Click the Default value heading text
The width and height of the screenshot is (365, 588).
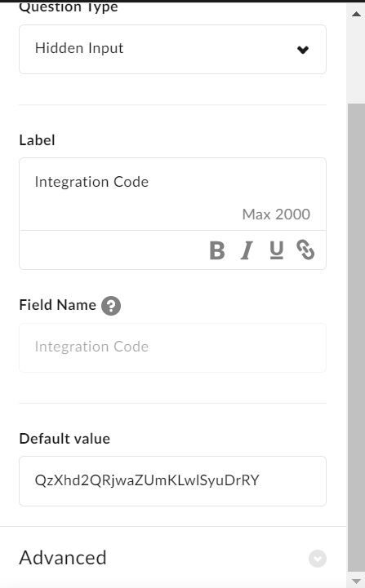[x=65, y=439]
